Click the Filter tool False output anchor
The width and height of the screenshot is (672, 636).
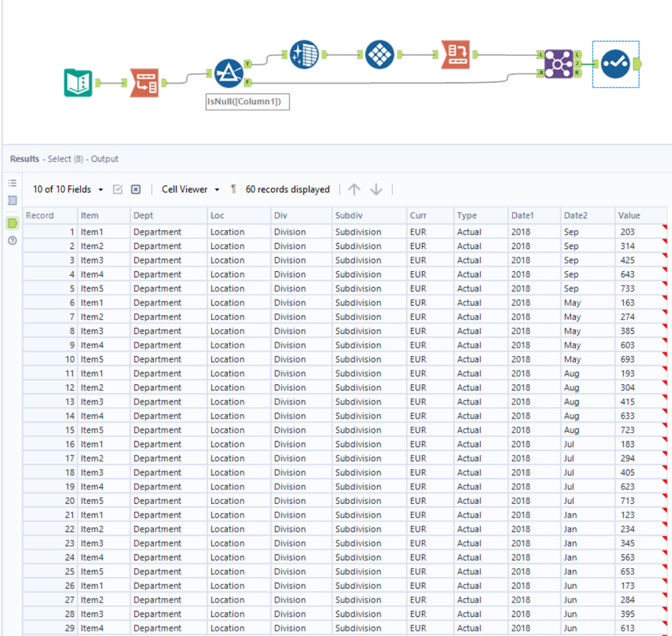tap(248, 82)
